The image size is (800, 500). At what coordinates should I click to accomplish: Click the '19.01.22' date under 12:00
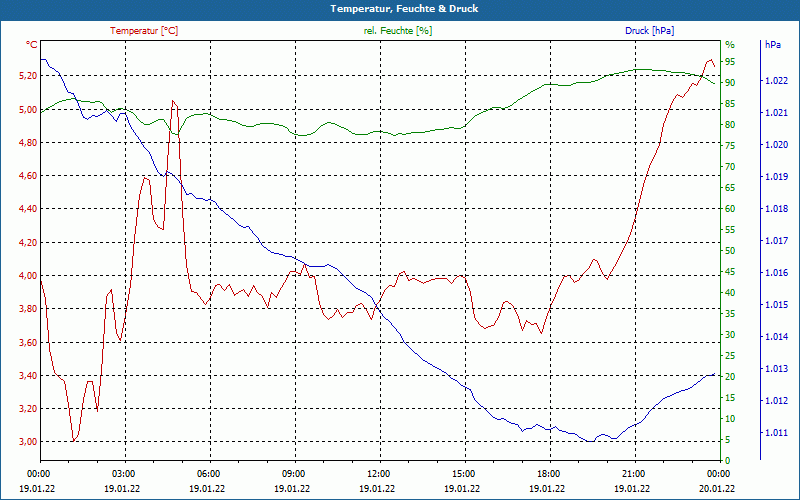click(x=378, y=488)
